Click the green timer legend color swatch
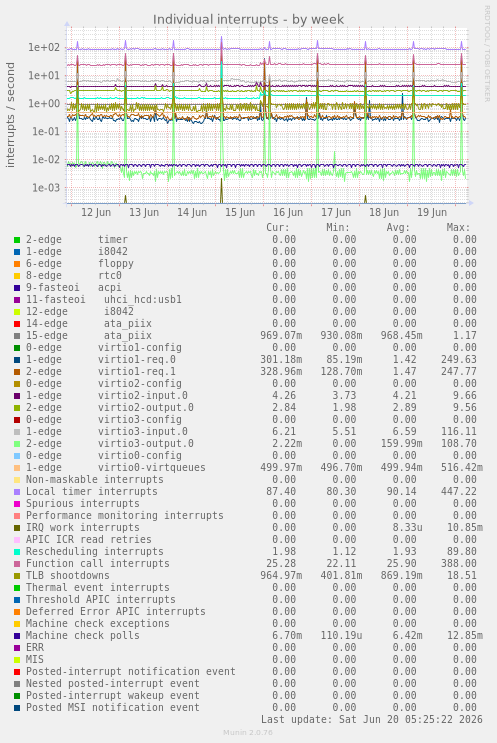The width and height of the screenshot is (497, 743). (x=17, y=240)
